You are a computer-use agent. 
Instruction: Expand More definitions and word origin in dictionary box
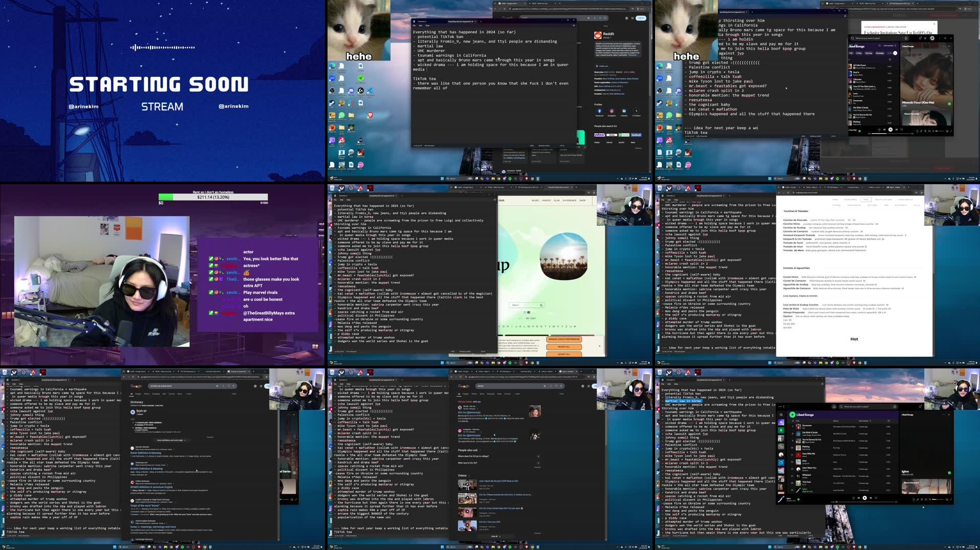[170, 440]
